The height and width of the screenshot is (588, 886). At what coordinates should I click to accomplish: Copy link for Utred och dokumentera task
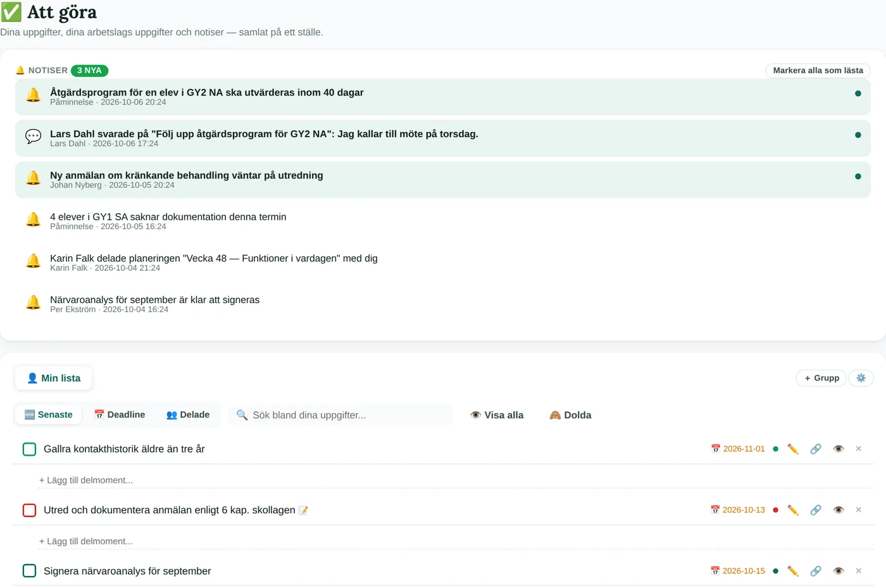(816, 510)
